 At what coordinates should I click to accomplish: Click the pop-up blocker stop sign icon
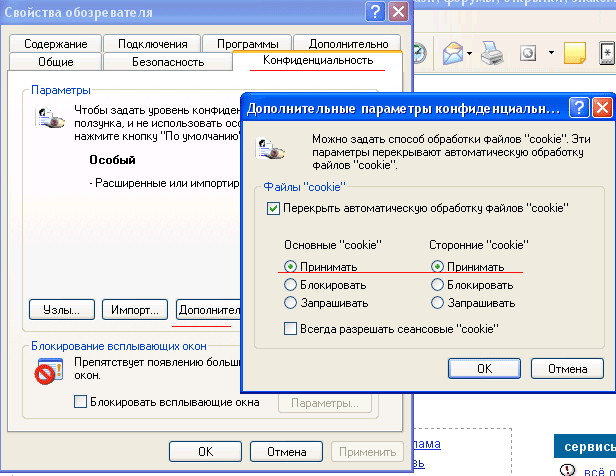tap(45, 374)
